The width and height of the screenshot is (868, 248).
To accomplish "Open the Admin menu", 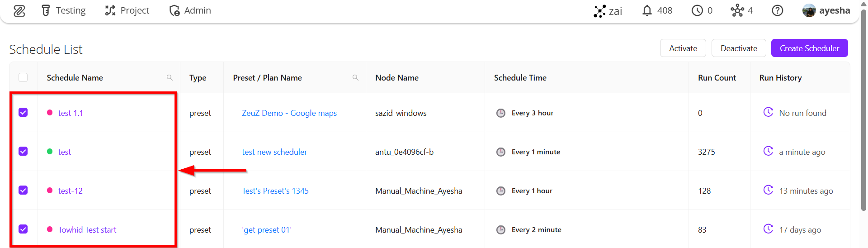I will coord(190,10).
